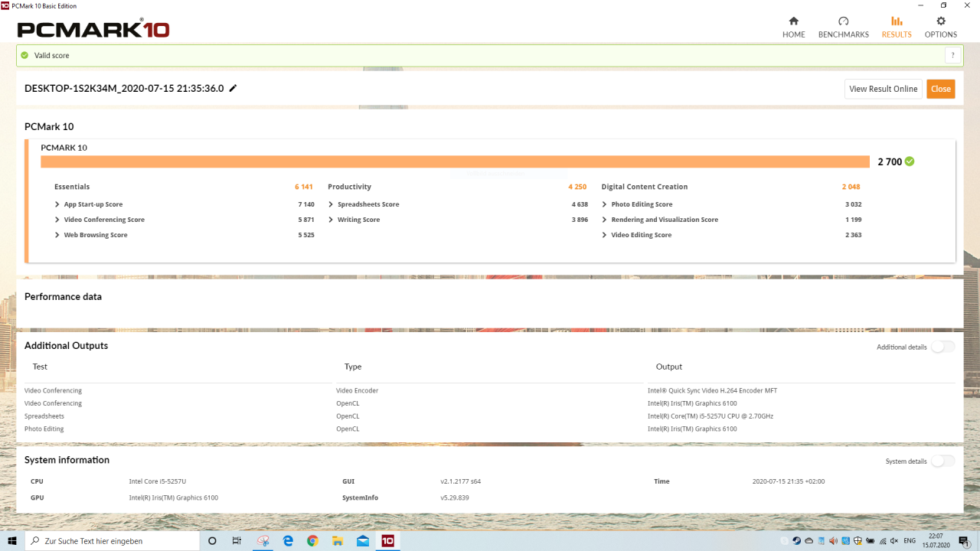The image size is (980, 551).
Task: Click the PCMark 10 taskbar icon
Action: (387, 541)
